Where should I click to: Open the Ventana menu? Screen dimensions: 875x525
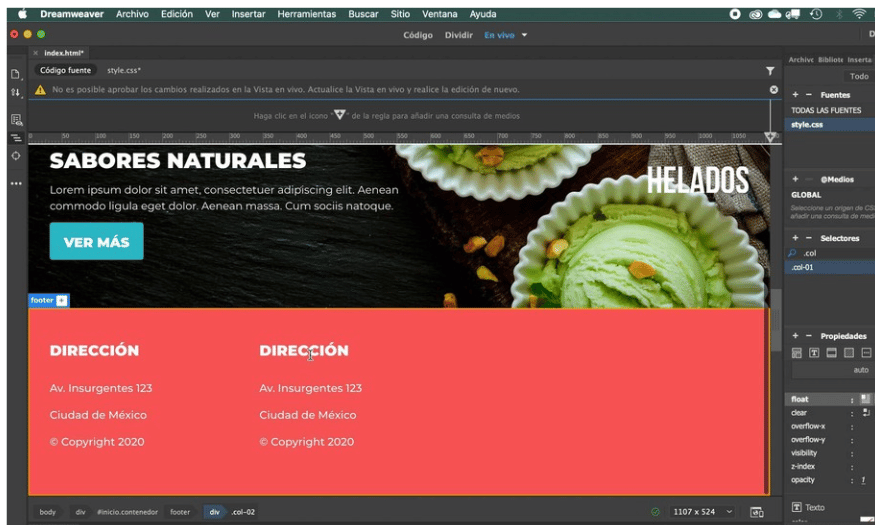pos(440,15)
